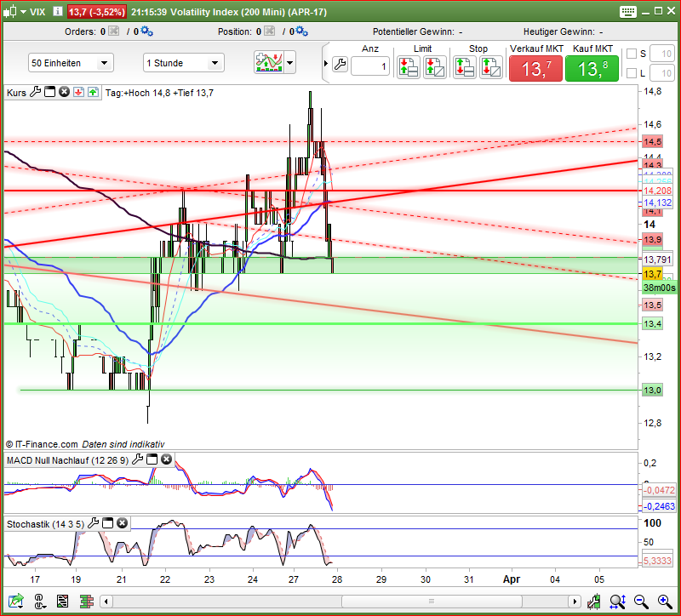Click the L value field showing 10

pyautogui.click(x=662, y=73)
